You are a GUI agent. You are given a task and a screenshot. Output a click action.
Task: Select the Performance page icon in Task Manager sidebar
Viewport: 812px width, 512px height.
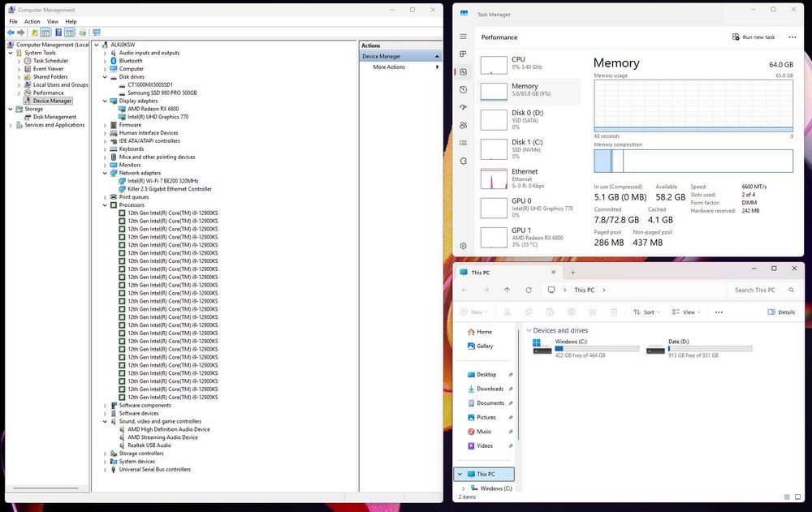[x=464, y=72]
